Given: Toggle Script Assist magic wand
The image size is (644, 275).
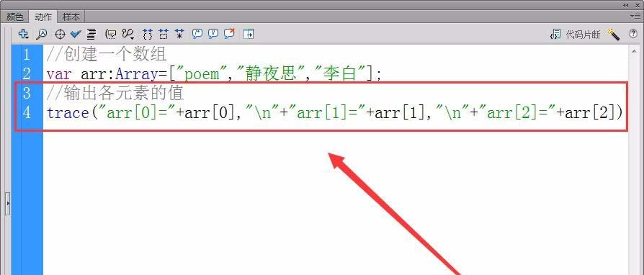Looking at the screenshot, I should click(613, 35).
